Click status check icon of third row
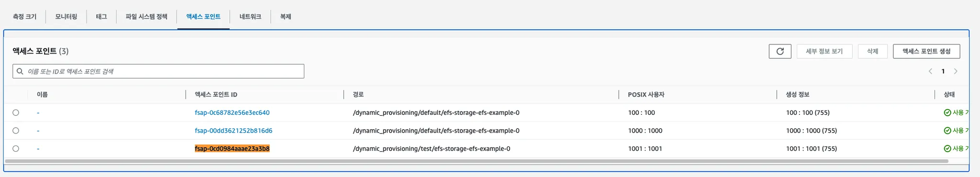980x177 pixels. [x=947, y=149]
